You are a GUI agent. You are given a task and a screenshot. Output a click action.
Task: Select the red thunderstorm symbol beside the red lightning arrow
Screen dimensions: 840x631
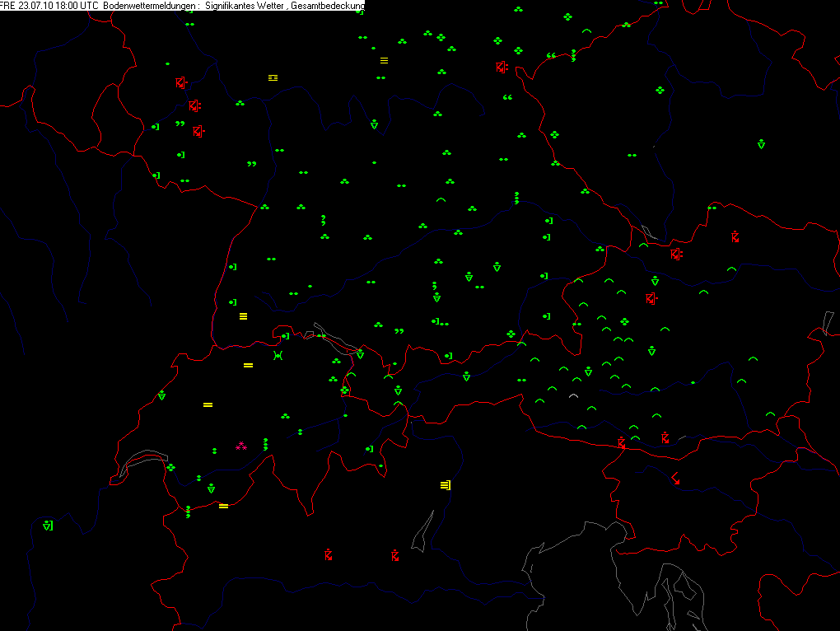click(665, 437)
